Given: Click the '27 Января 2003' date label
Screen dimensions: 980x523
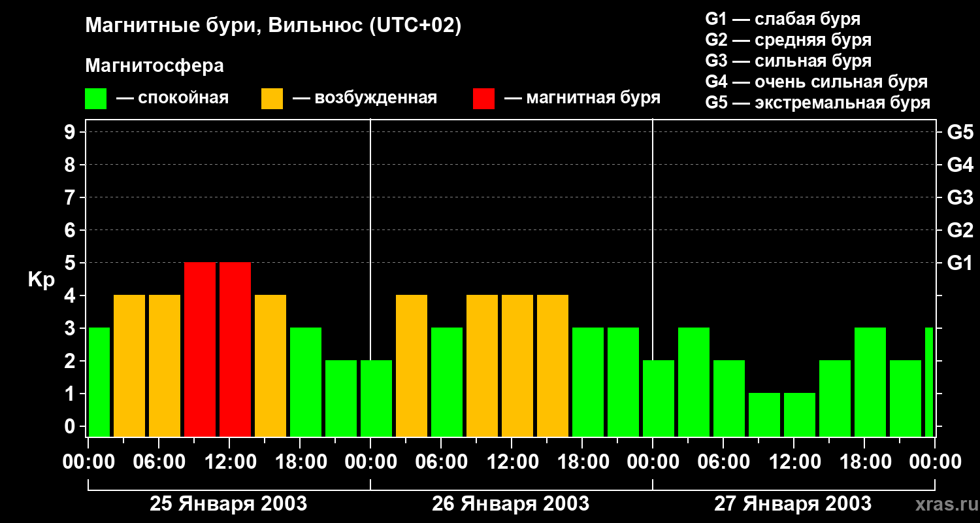Looking at the screenshot, I should click(x=792, y=504).
